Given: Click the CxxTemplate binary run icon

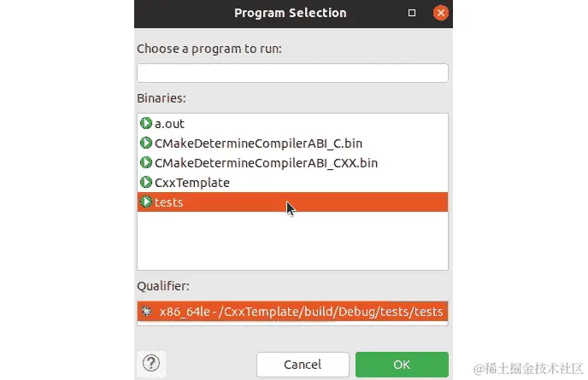Looking at the screenshot, I should point(146,182).
